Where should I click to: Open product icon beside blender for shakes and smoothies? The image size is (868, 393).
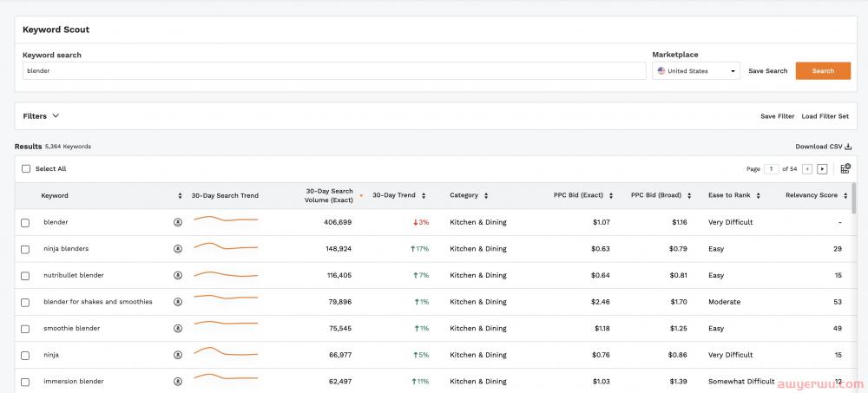178,302
